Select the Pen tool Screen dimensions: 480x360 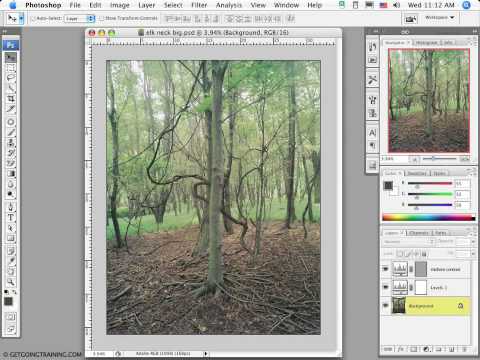click(x=11, y=207)
